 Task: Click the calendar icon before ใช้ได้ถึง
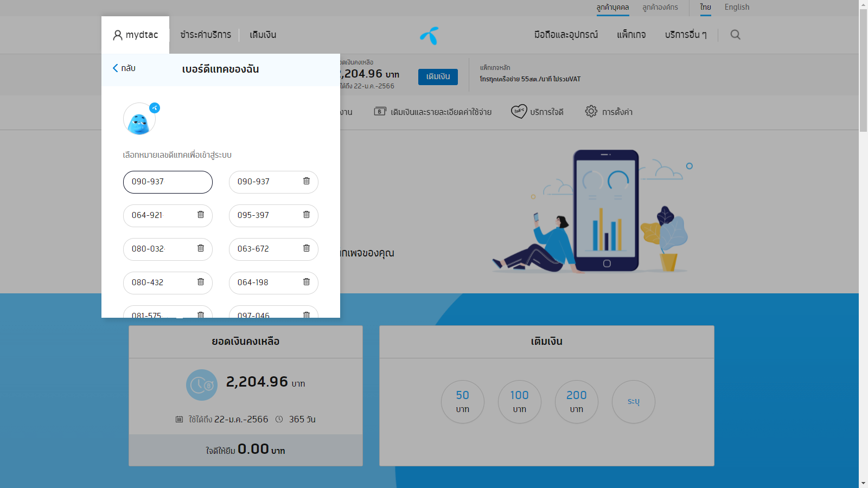click(x=180, y=419)
